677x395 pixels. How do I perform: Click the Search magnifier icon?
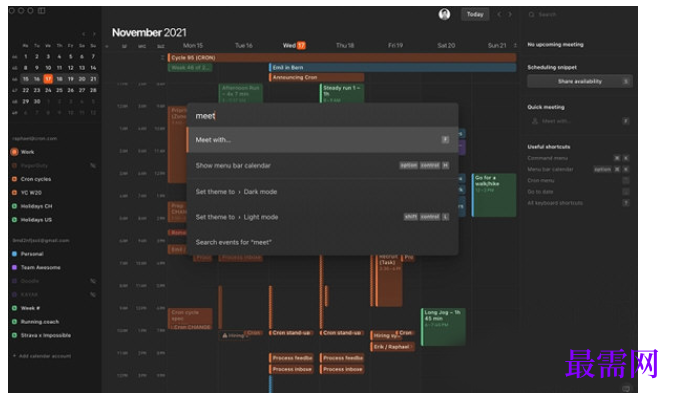(531, 14)
